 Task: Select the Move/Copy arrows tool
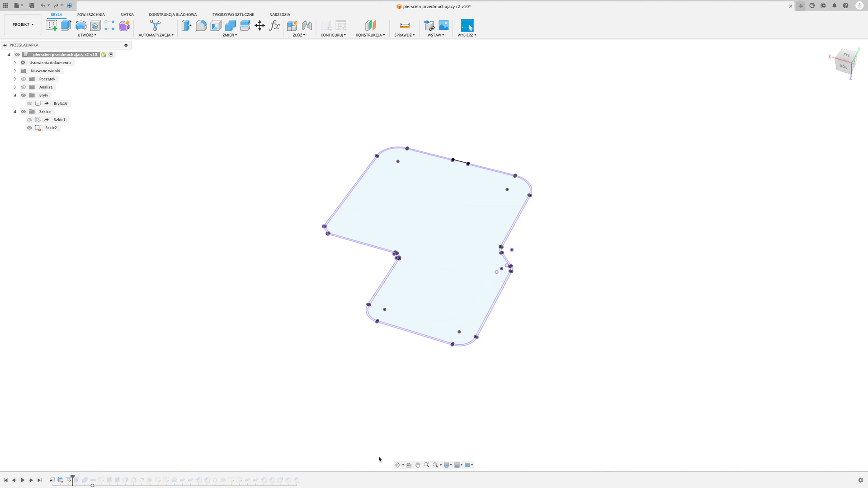tap(259, 26)
